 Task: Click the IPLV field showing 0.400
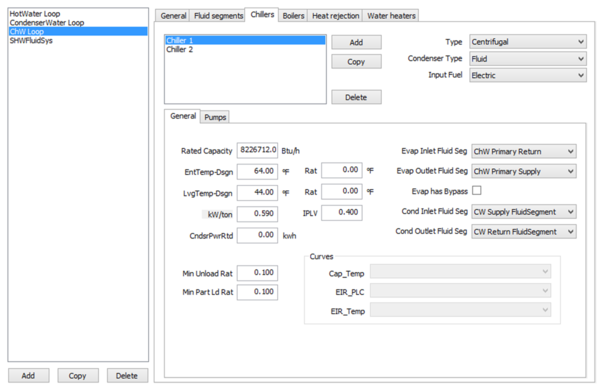coord(342,212)
